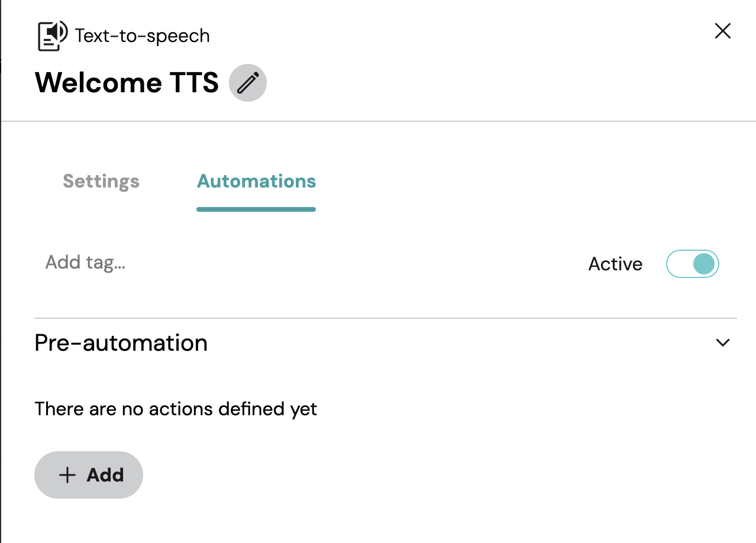The width and height of the screenshot is (756, 543).
Task: Switch to the Settings tab
Action: click(x=101, y=181)
